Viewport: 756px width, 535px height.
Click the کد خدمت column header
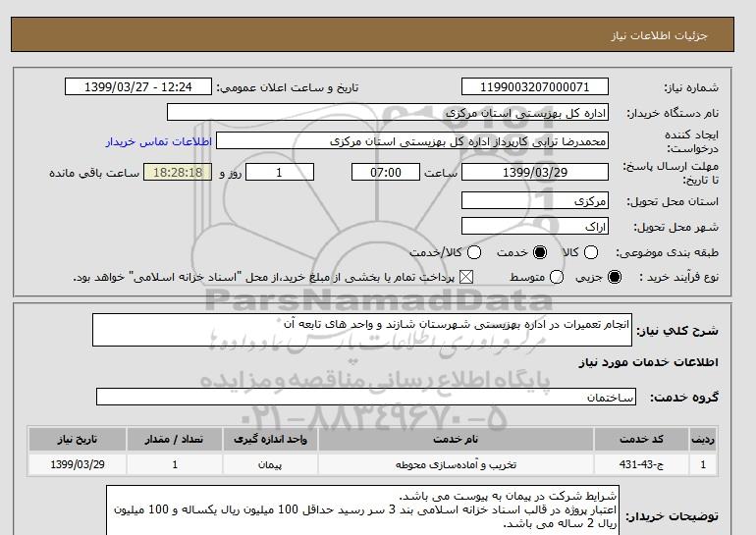pos(641,439)
